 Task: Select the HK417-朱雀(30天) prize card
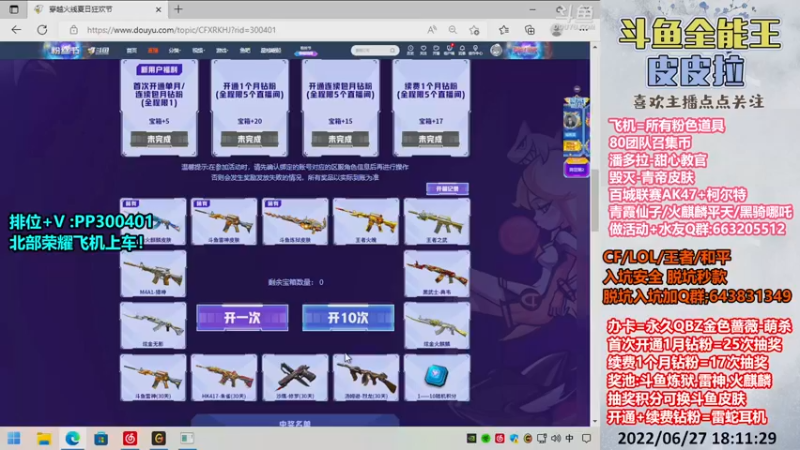[224, 378]
